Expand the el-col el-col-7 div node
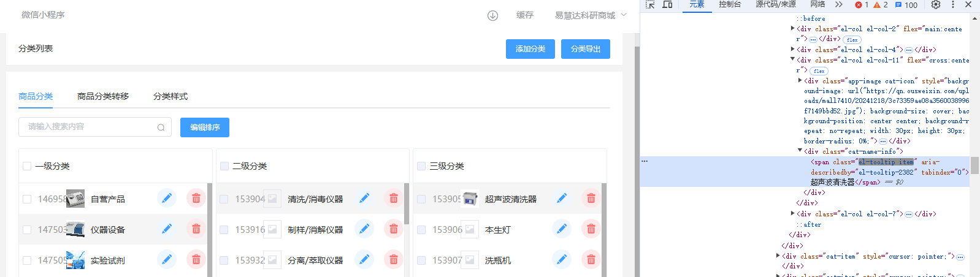 tap(792, 213)
